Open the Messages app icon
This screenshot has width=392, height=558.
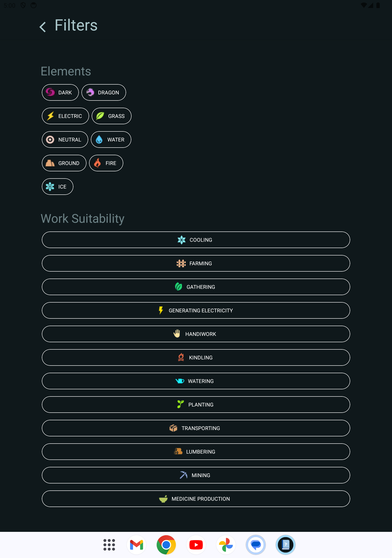click(x=256, y=545)
